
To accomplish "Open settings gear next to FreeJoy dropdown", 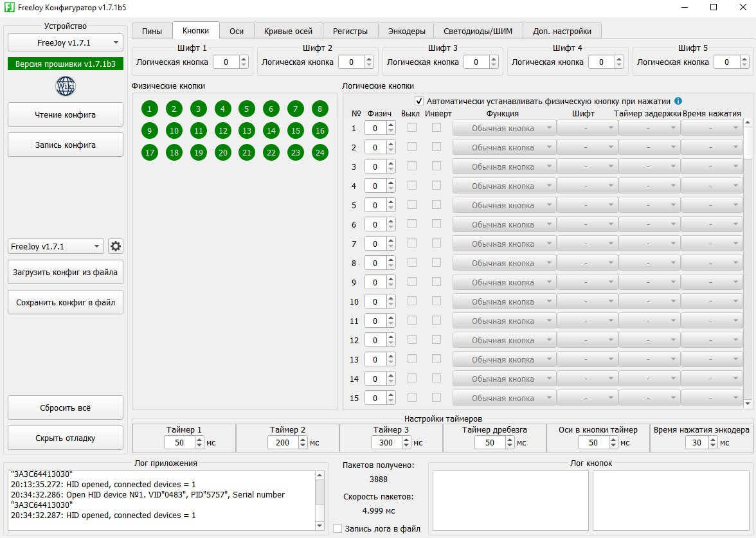I will point(116,246).
